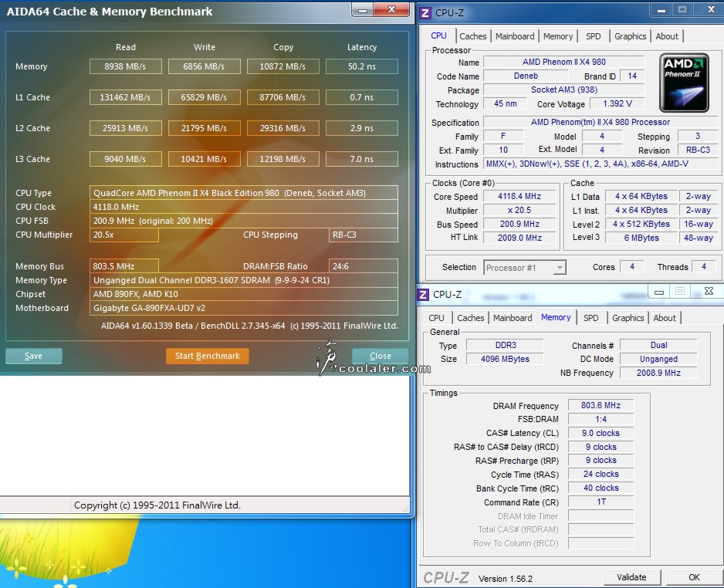Image resolution: width=724 pixels, height=588 pixels.
Task: Select CPU tab in top CPU-Z window
Action: click(x=438, y=35)
